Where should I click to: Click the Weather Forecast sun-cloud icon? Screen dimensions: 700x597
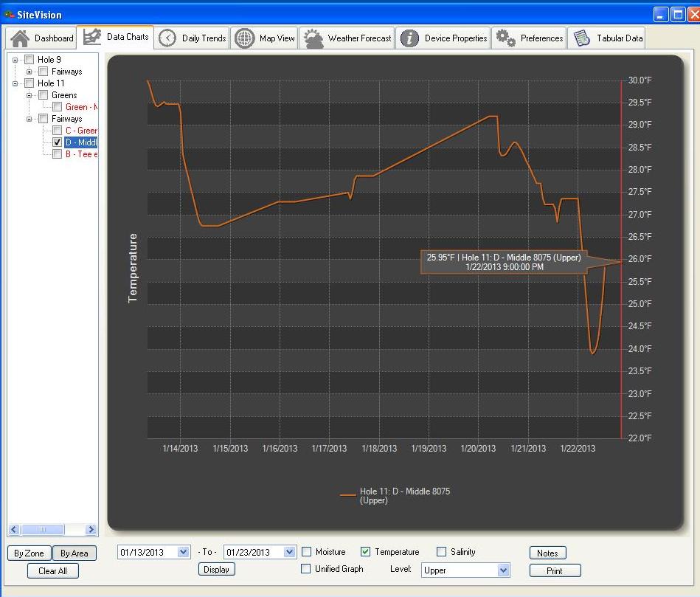click(x=313, y=39)
